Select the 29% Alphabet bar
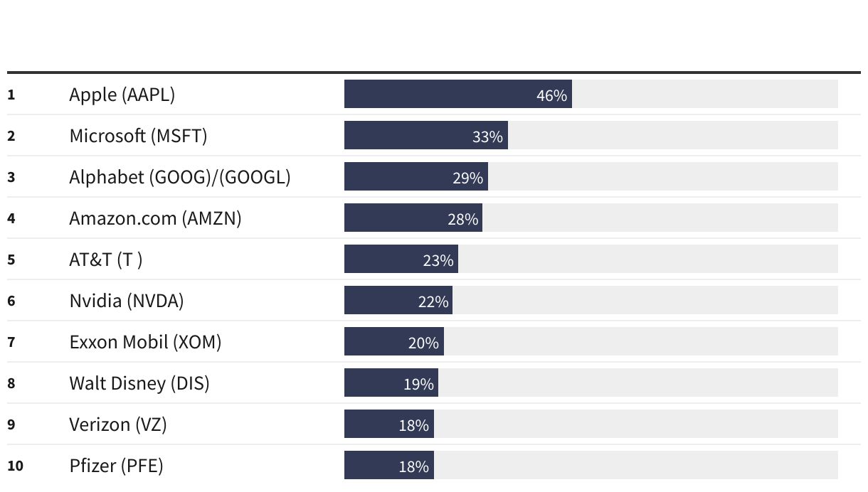 pyautogui.click(x=416, y=176)
